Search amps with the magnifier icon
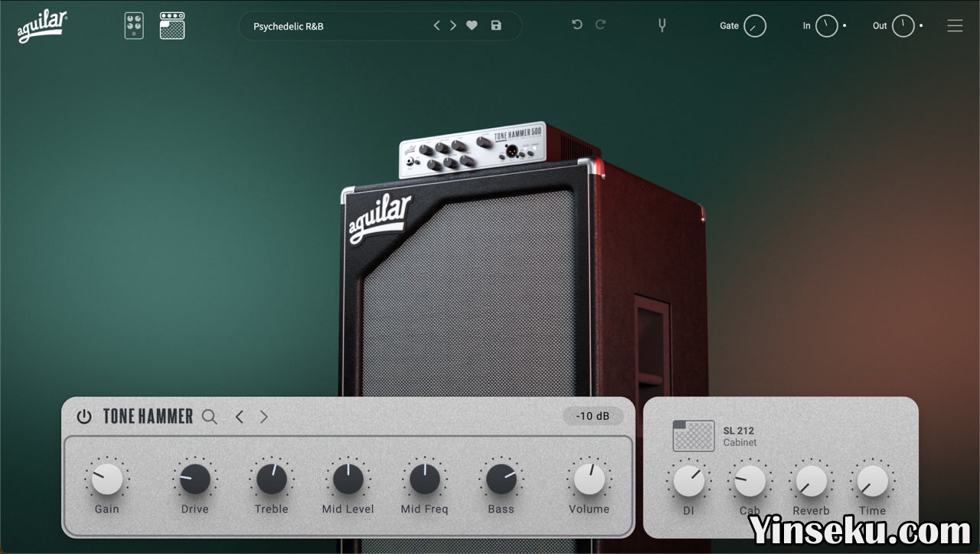This screenshot has width=980, height=554. [210, 417]
